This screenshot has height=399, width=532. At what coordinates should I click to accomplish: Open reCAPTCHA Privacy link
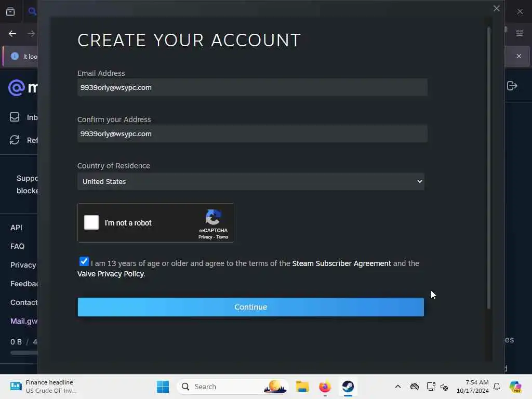[205, 237]
